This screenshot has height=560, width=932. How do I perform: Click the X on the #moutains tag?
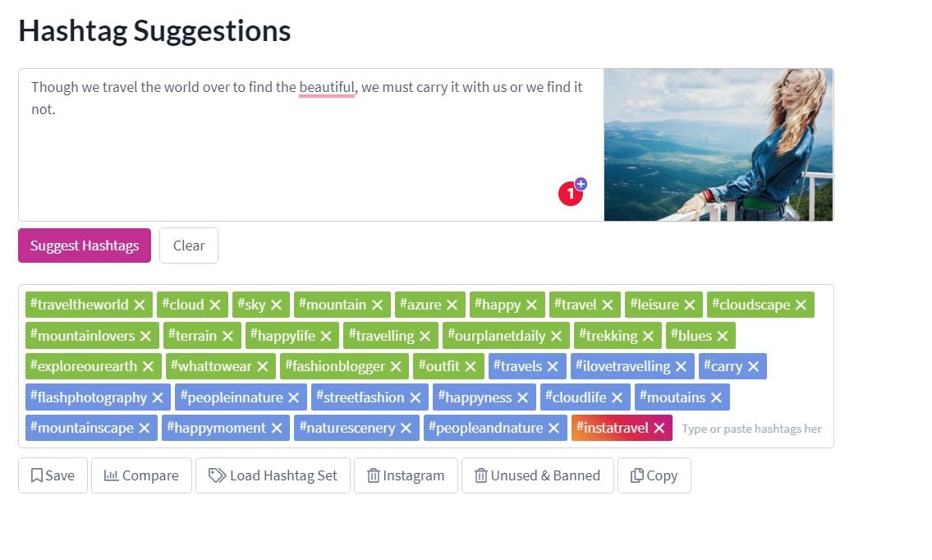(716, 397)
